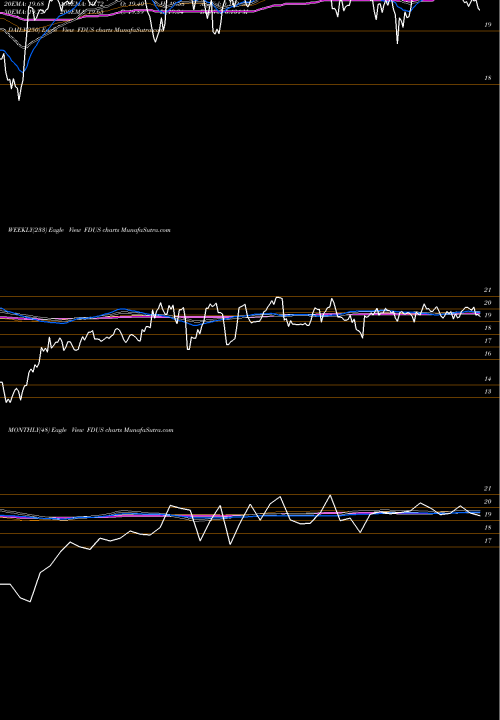Select the 19 axis label on monthly chart
This screenshot has width=500, height=720.
pyautogui.click(x=488, y=514)
